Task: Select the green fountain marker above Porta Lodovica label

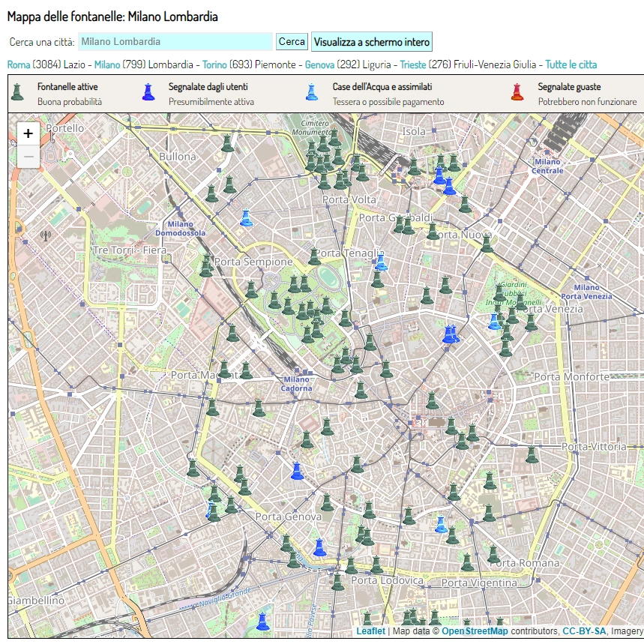Action: point(376,565)
